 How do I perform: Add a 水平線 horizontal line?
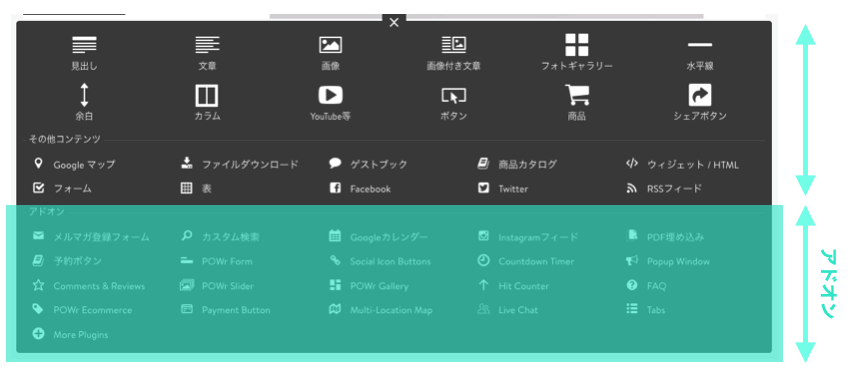700,45
